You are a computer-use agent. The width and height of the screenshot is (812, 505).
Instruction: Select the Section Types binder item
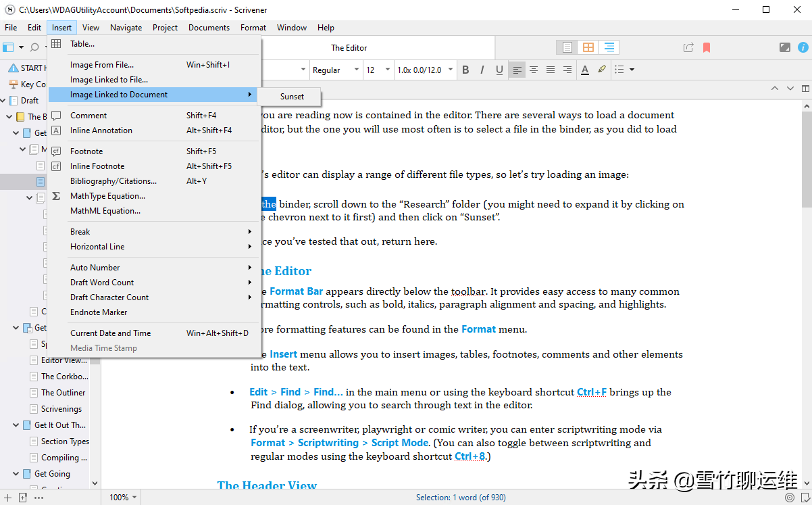pyautogui.click(x=65, y=441)
